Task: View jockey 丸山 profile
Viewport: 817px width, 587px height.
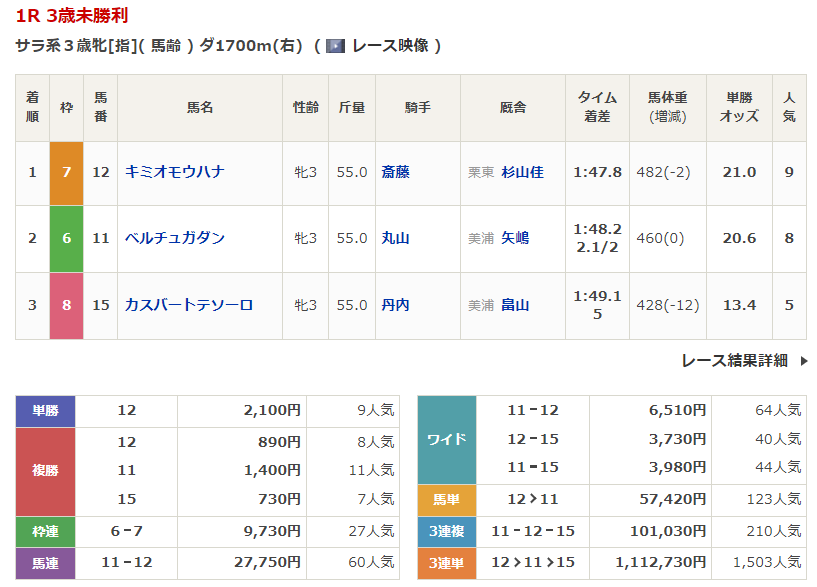Action: pos(395,238)
